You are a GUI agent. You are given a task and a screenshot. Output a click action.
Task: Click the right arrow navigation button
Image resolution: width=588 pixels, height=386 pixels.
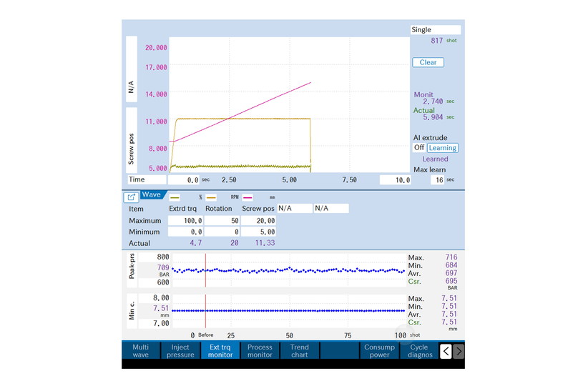coord(459,351)
